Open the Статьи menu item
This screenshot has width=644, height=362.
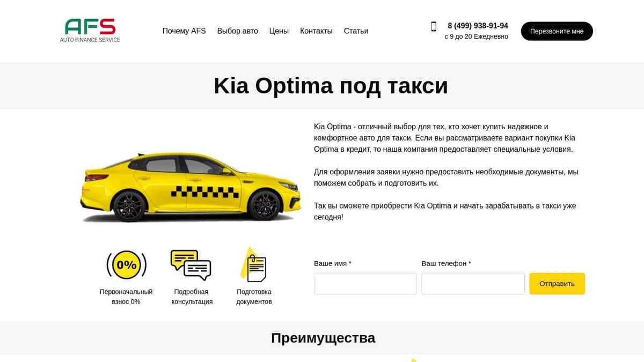tap(356, 31)
